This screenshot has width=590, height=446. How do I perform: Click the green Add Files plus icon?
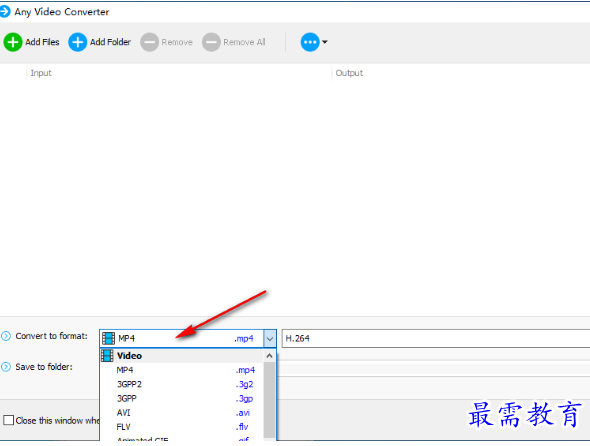click(13, 42)
